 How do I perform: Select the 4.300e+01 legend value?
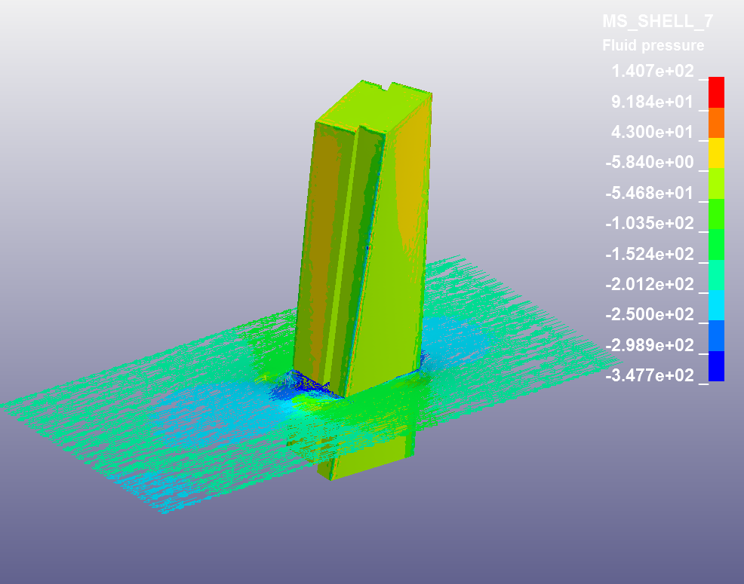652,132
